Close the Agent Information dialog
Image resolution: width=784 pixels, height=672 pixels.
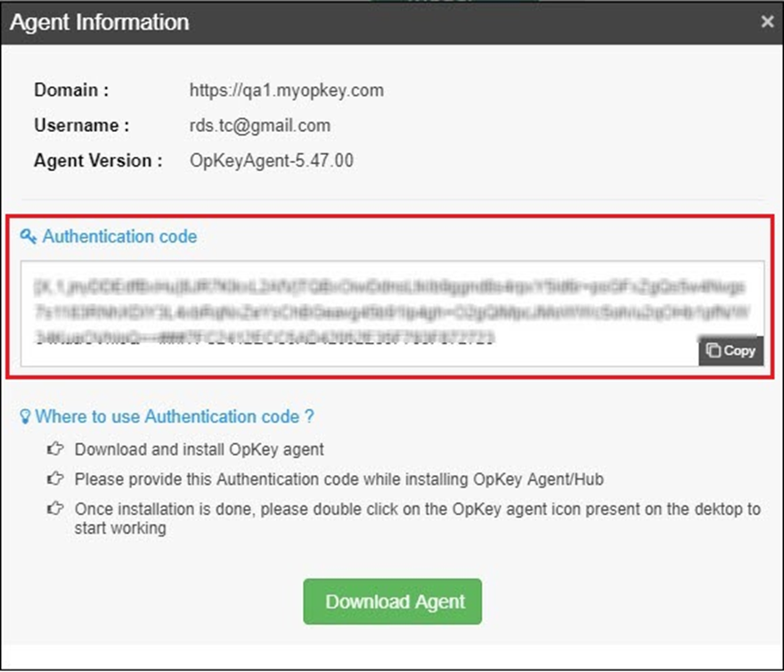(x=767, y=22)
